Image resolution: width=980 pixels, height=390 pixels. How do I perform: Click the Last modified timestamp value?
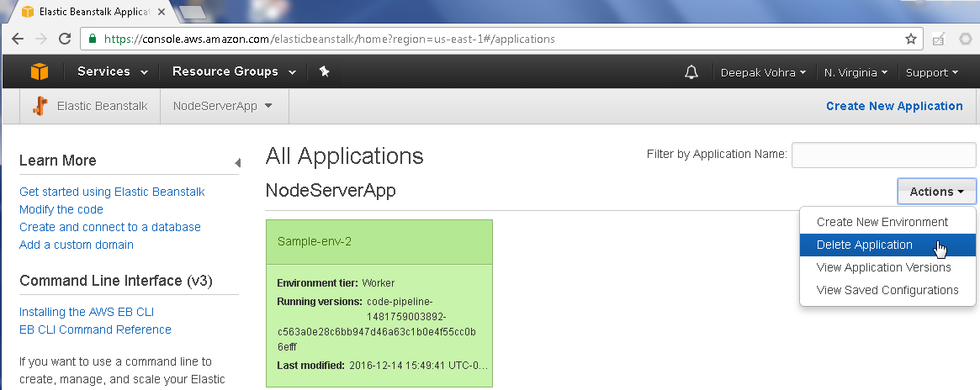point(419,365)
